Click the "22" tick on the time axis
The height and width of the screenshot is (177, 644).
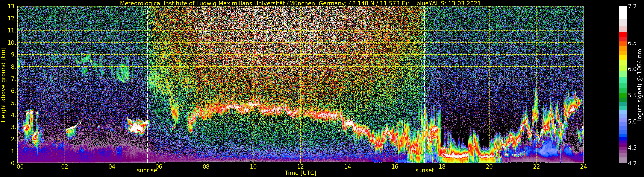[536, 167]
